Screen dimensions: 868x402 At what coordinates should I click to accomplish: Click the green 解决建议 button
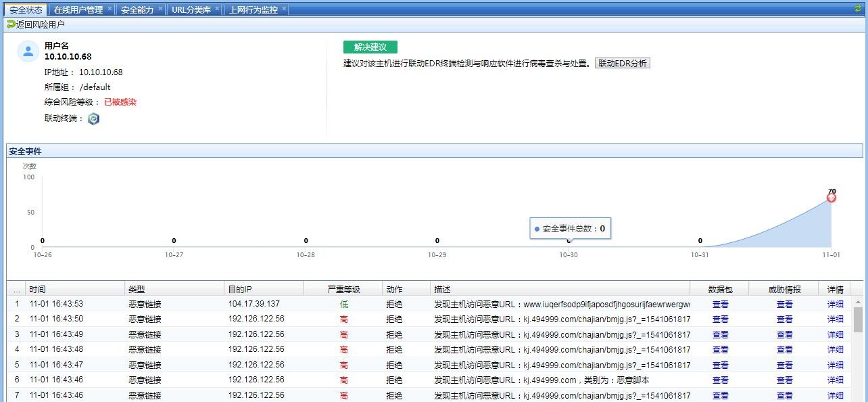pos(370,47)
